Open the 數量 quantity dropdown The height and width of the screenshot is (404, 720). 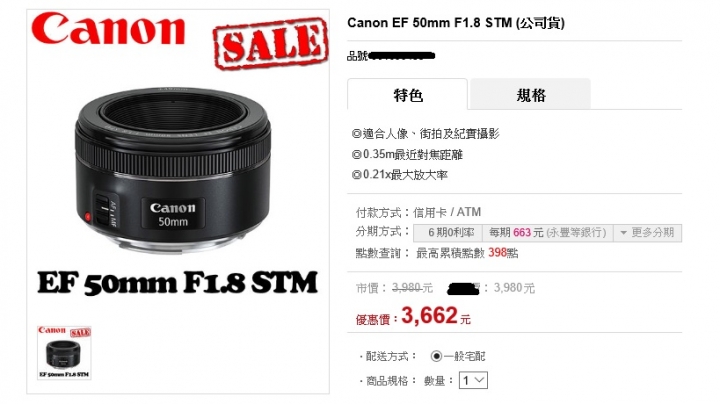473,380
